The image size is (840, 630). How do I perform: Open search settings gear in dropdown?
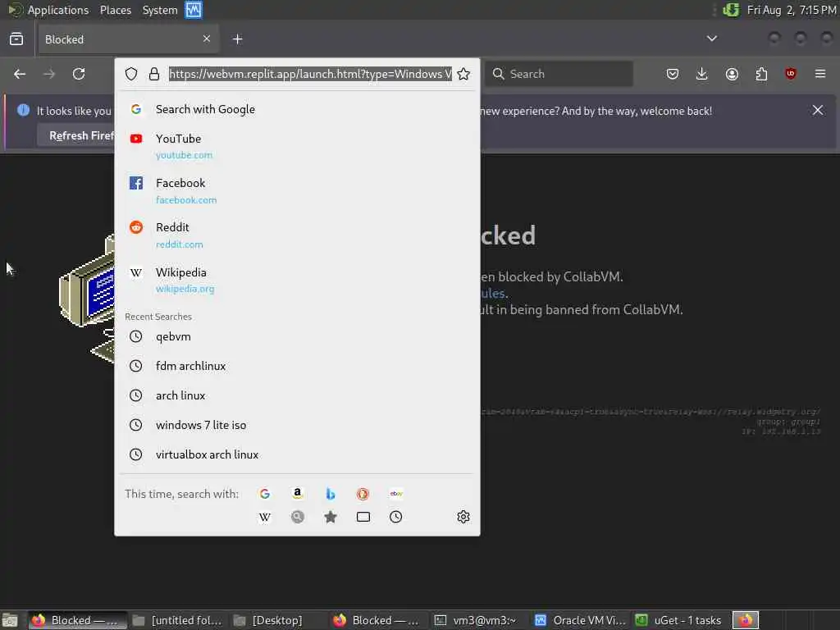tap(463, 517)
